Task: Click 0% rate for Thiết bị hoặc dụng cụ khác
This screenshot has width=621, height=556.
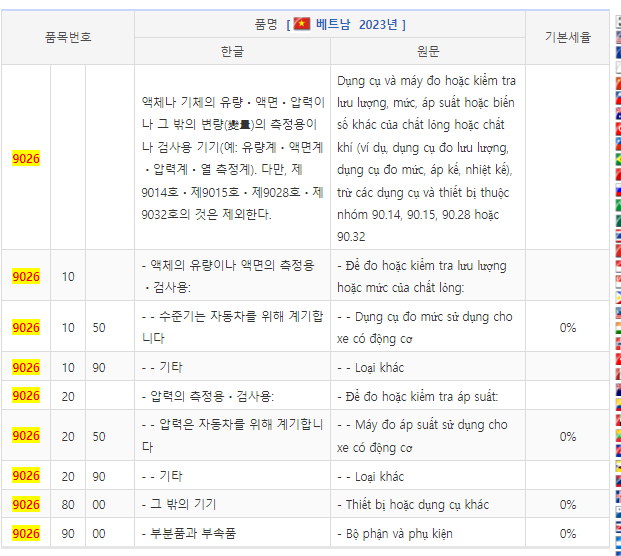Action: [x=567, y=505]
